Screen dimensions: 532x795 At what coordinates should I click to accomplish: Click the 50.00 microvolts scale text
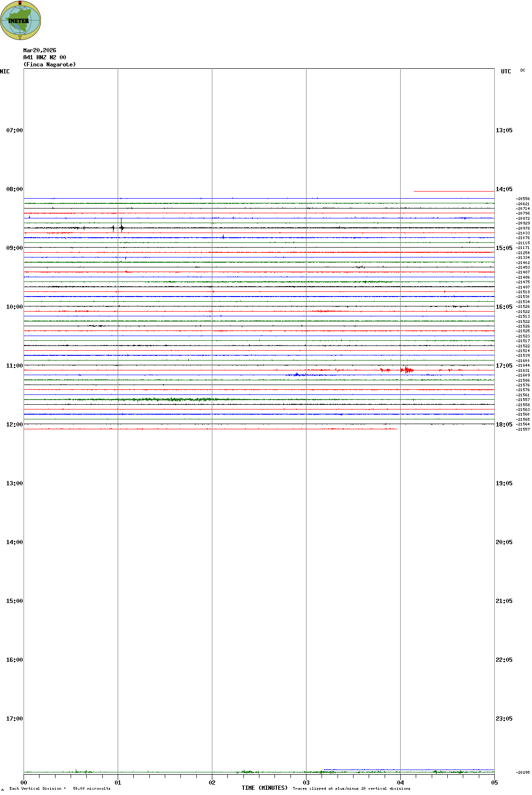pyautogui.click(x=91, y=788)
